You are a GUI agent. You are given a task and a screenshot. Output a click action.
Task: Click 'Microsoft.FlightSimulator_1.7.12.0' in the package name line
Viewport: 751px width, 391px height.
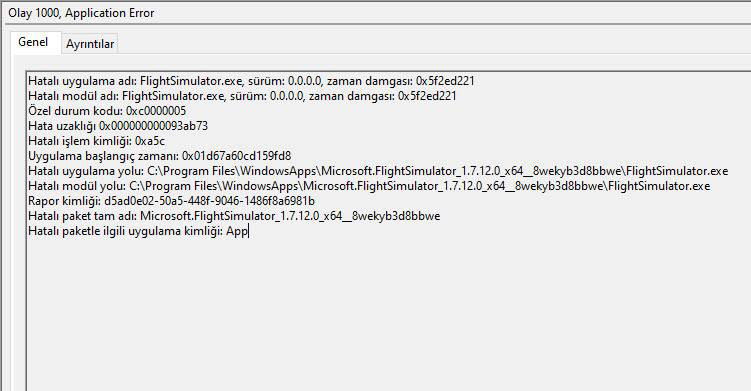pyautogui.click(x=229, y=216)
